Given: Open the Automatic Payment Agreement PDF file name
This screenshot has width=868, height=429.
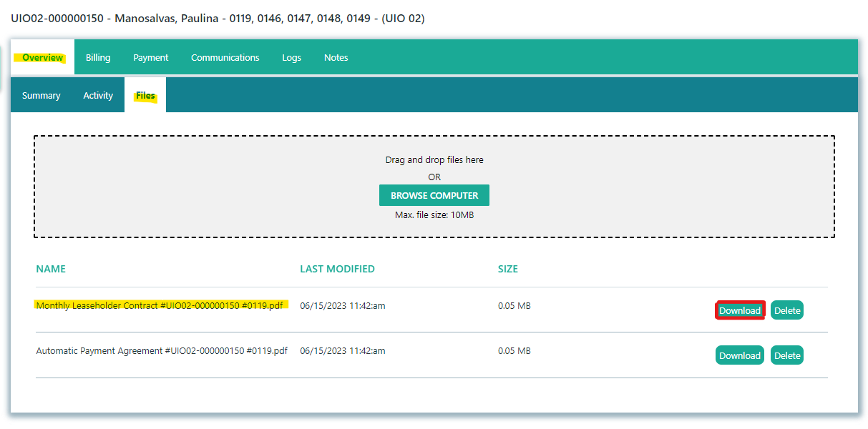Looking at the screenshot, I should click(x=162, y=351).
